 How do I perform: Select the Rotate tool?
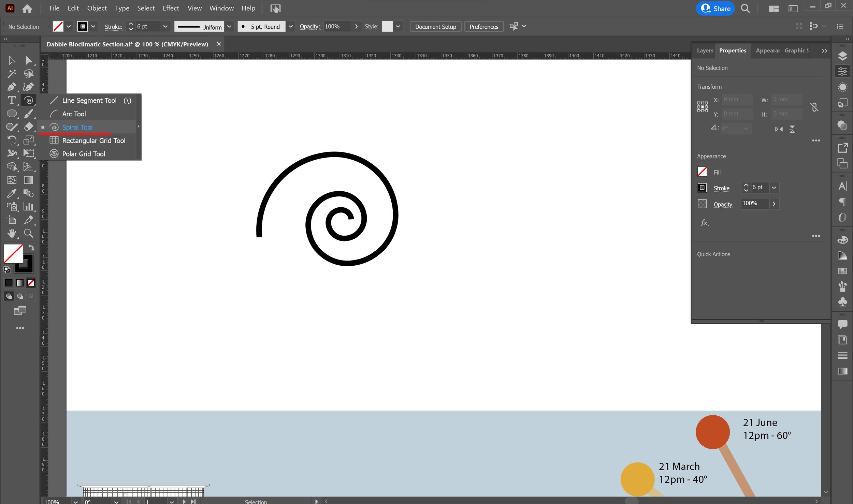coord(12,140)
